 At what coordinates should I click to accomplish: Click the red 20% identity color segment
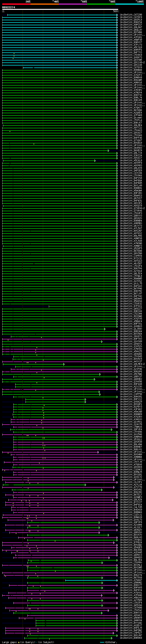(16, 4)
